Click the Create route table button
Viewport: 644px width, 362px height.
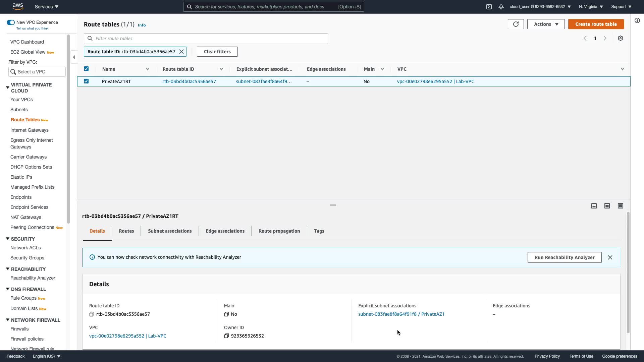596,24
